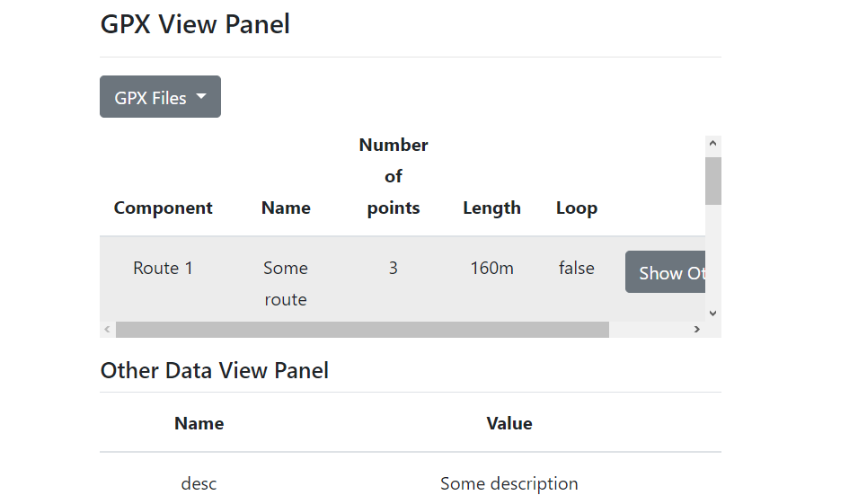Viewport: 867px width, 504px height.
Task: Open the GPX Files dropdown
Action: coord(160,97)
